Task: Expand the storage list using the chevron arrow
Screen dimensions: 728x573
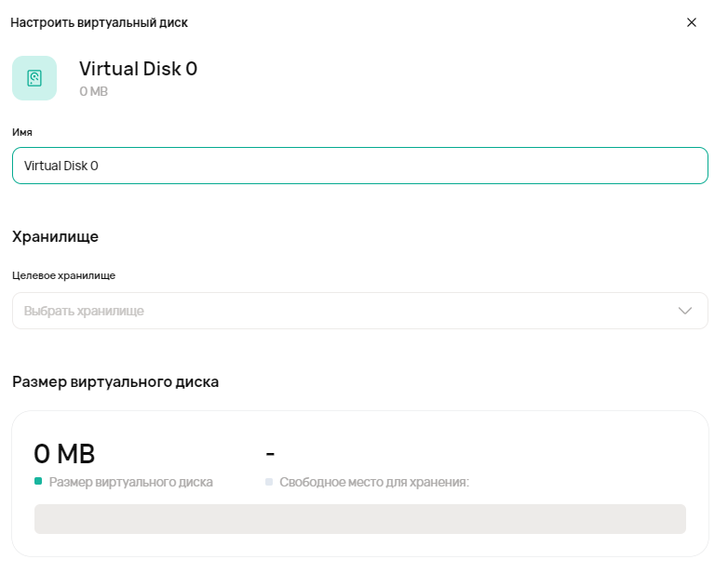Action: [x=685, y=311]
